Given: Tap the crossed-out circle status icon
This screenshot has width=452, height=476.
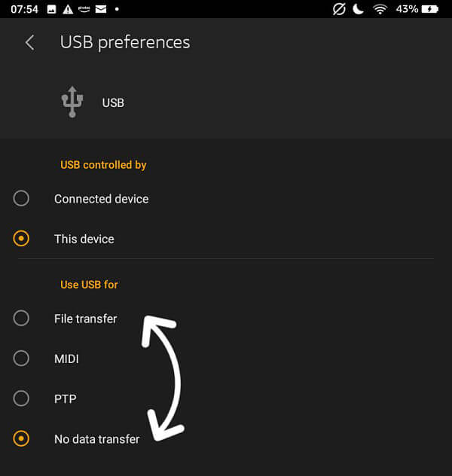Looking at the screenshot, I should (x=339, y=9).
